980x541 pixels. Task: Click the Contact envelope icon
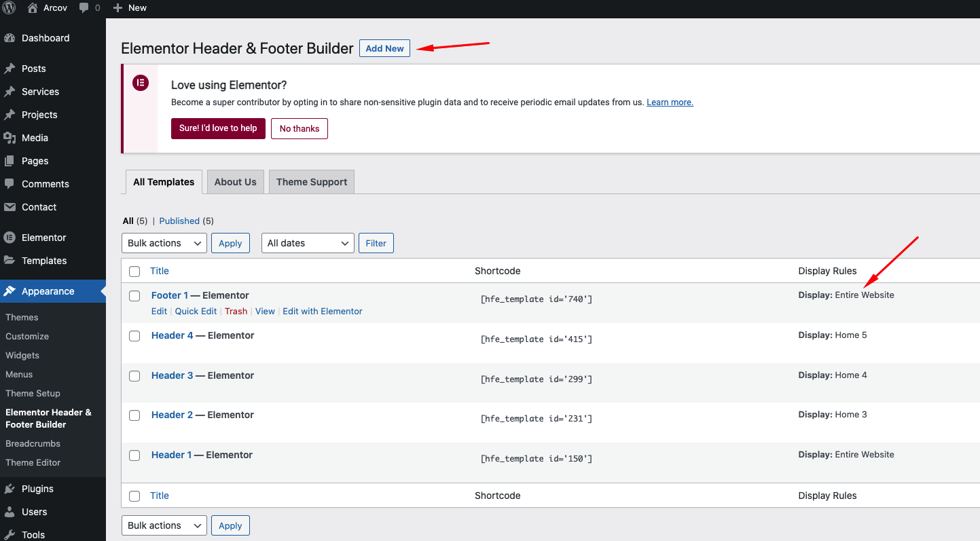tap(10, 207)
